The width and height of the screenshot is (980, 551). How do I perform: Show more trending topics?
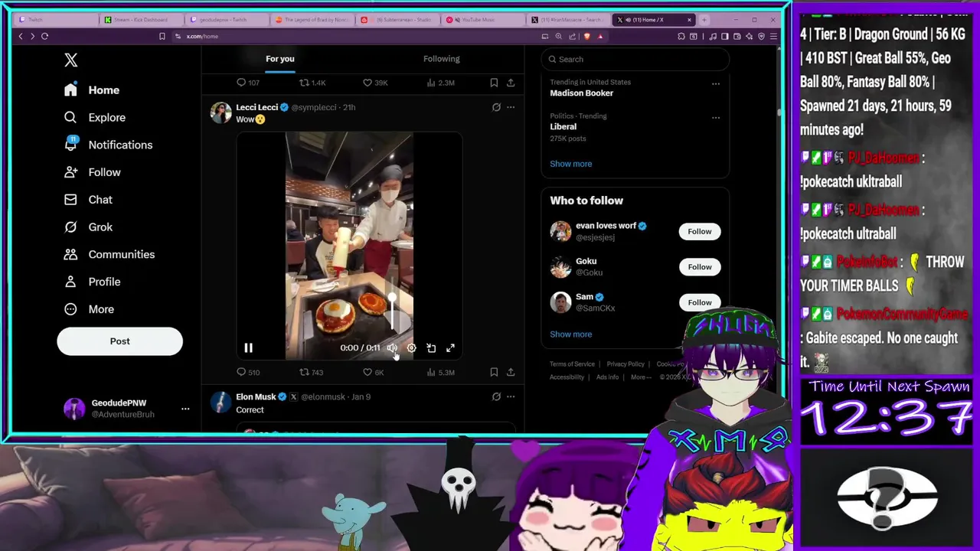[570, 164]
